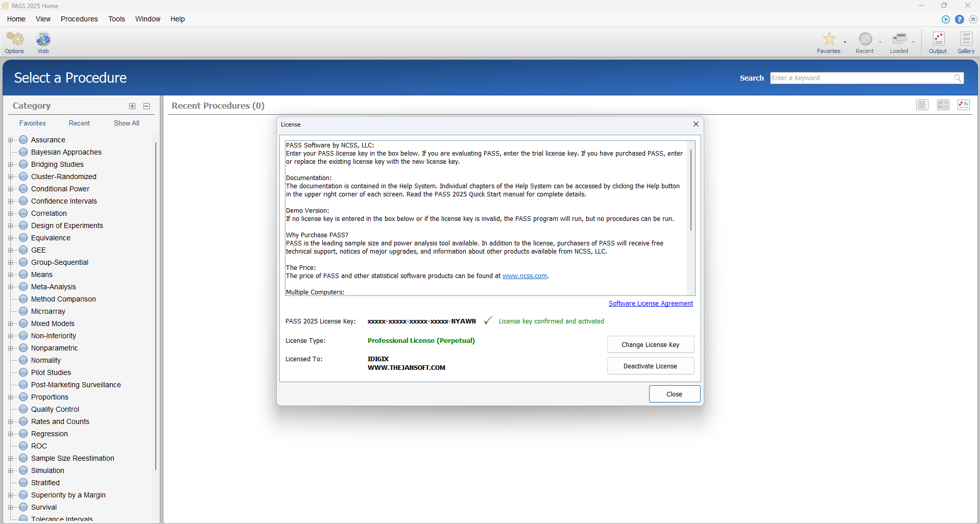The width and height of the screenshot is (980, 524).
Task: Expand the Conditional Power tree node
Action: click(x=10, y=189)
